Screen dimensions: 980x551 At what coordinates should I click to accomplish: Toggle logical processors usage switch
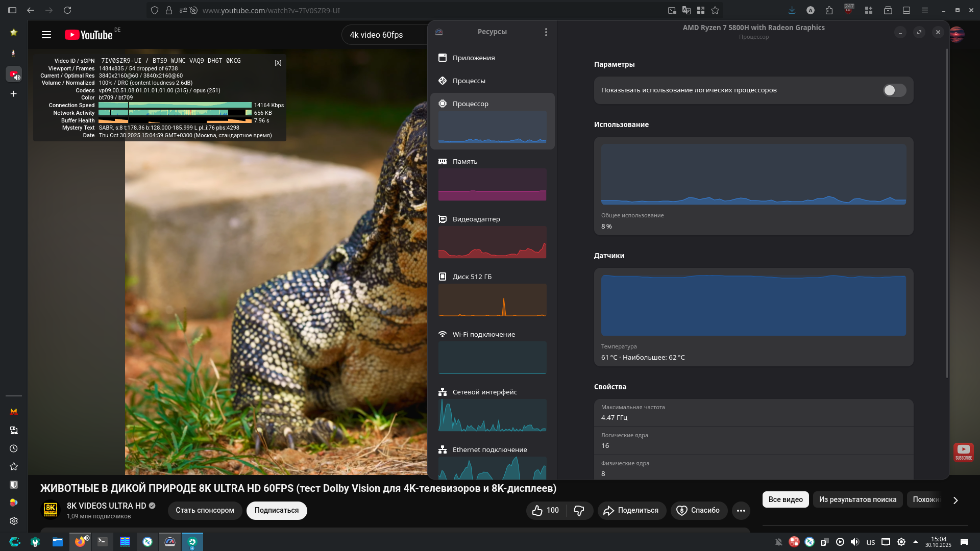pos(894,90)
